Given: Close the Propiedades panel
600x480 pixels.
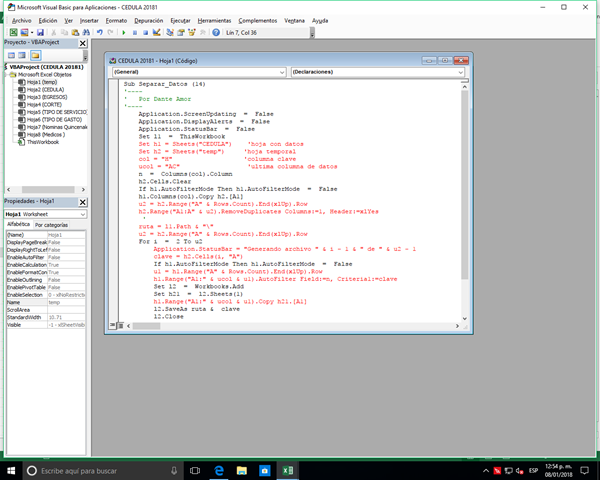Looking at the screenshot, I should (x=83, y=201).
